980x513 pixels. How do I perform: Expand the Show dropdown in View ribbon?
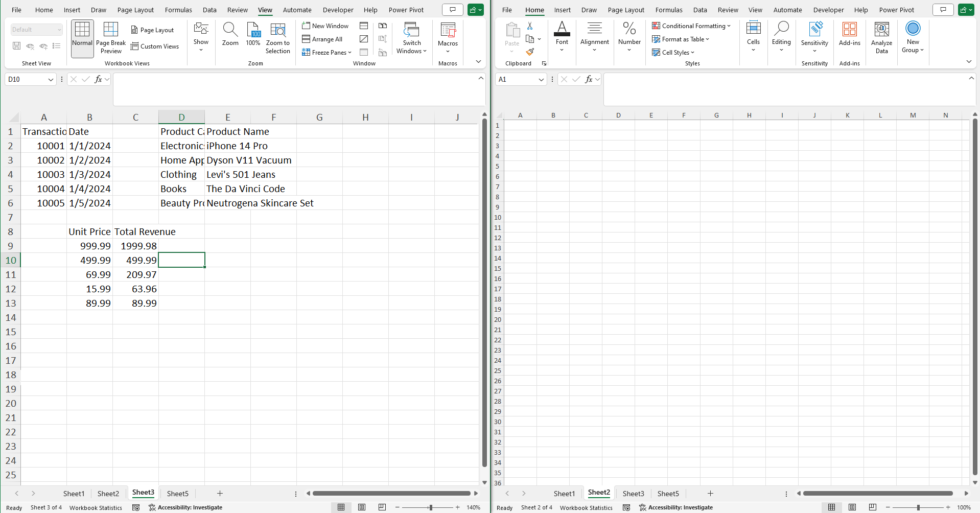pos(201,37)
